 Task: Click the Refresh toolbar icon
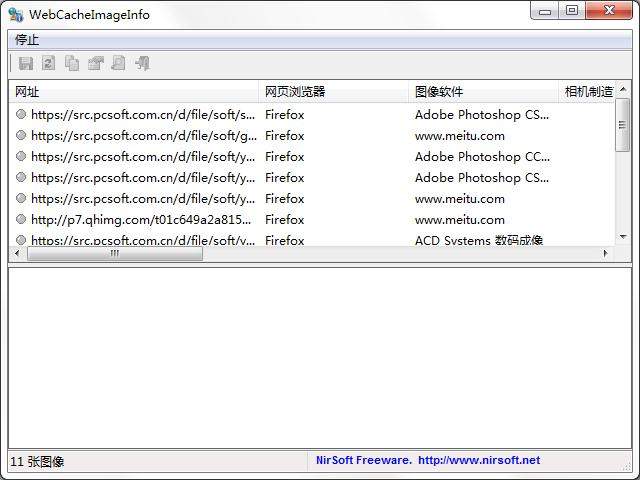point(49,63)
